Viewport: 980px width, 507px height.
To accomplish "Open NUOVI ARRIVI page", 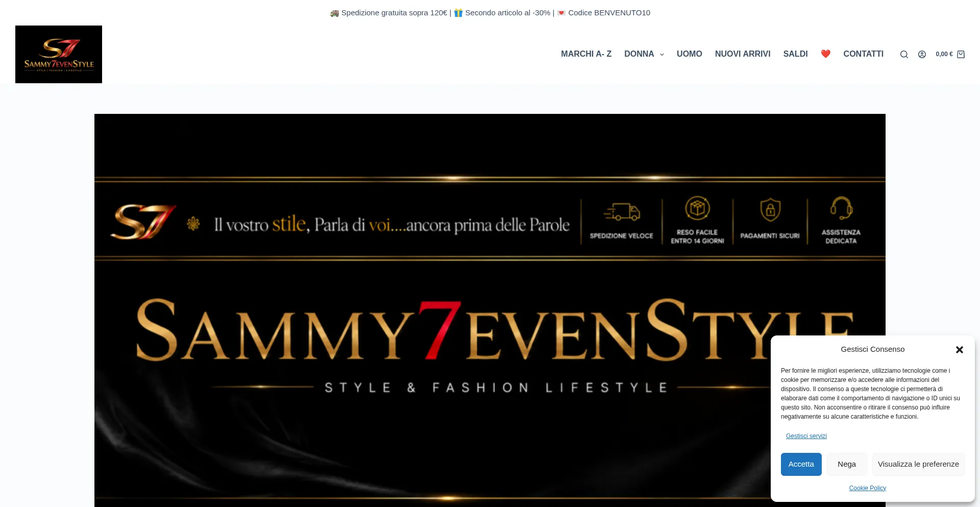I will (x=743, y=54).
